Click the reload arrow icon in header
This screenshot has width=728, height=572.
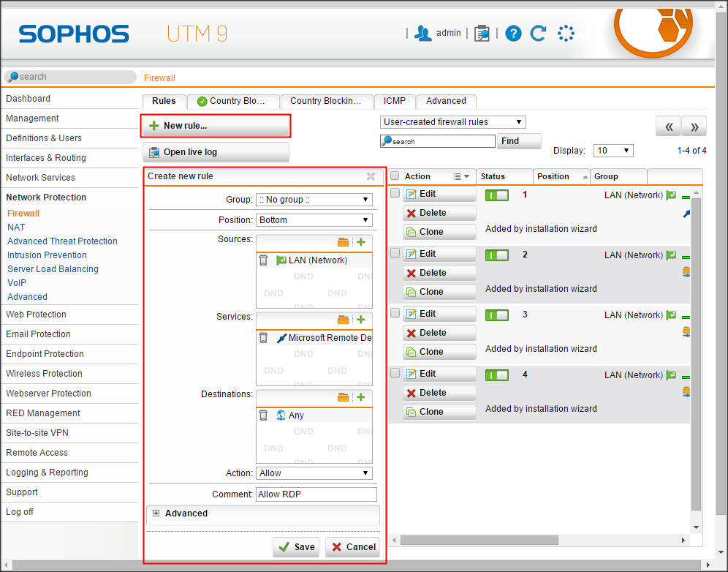[x=539, y=33]
